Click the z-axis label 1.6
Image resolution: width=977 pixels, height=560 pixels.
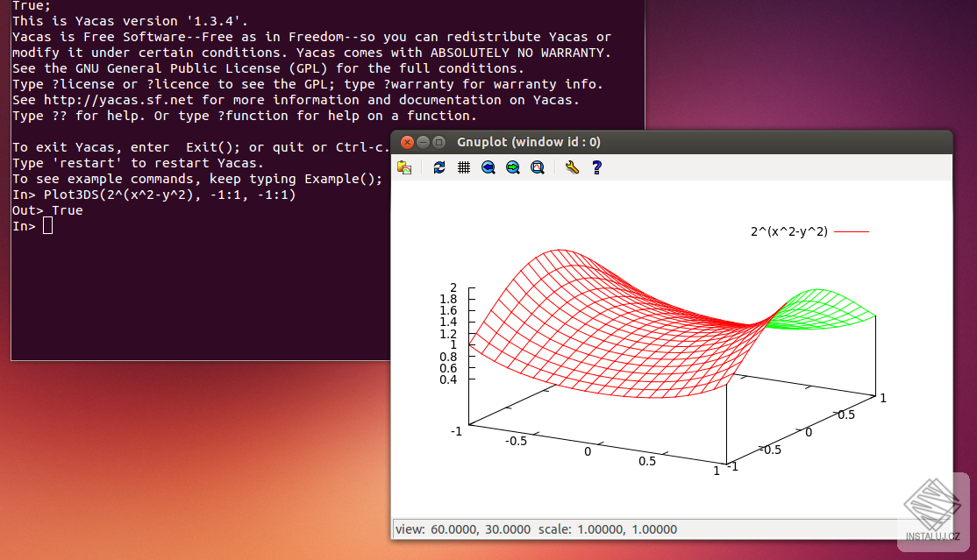pos(448,310)
